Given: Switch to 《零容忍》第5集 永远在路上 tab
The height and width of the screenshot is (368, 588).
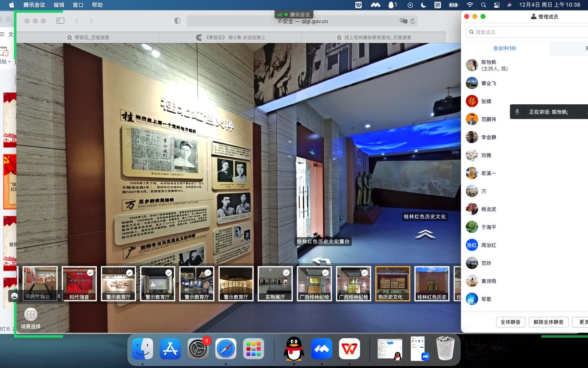Looking at the screenshot, I should click(x=231, y=38).
